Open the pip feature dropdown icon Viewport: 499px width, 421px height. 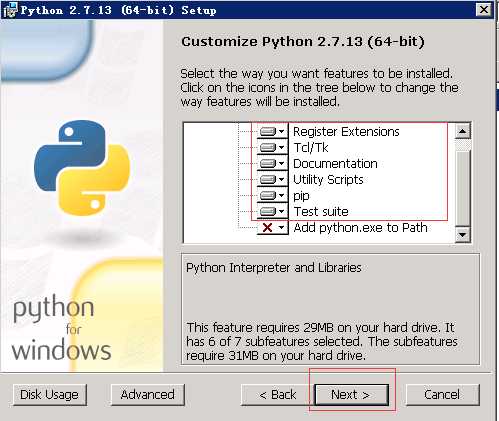[272, 195]
